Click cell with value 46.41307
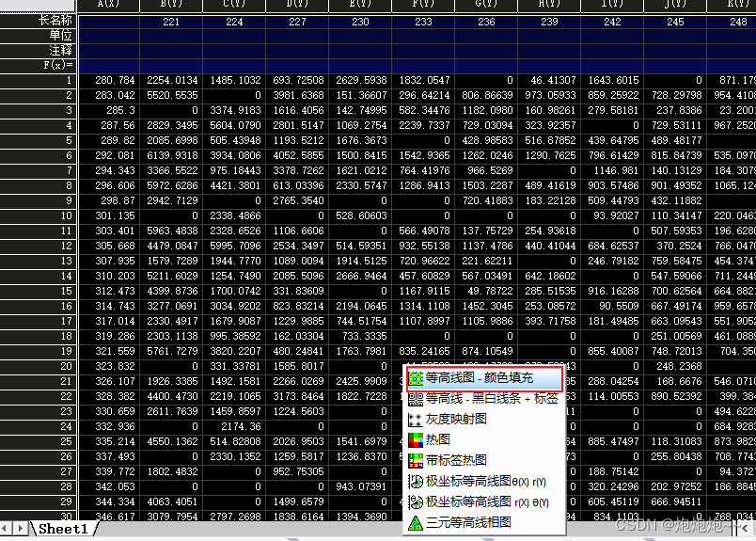Image resolution: width=756 pixels, height=541 pixels. pos(549,81)
